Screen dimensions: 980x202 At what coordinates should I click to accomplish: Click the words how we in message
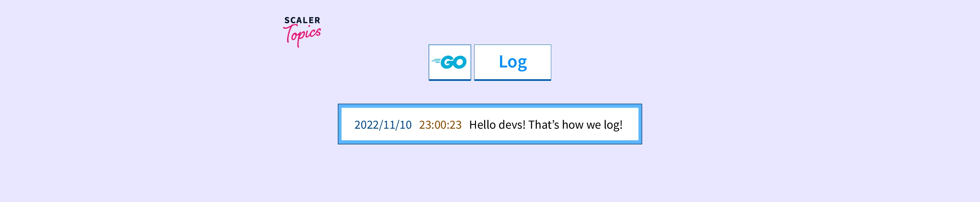pyautogui.click(x=581, y=125)
